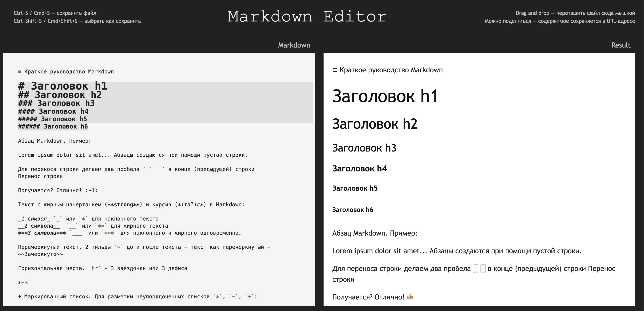The width and height of the screenshot is (644, 311).
Task: Click the Ctrl+Shift+S save-as hint text
Action: (x=77, y=21)
